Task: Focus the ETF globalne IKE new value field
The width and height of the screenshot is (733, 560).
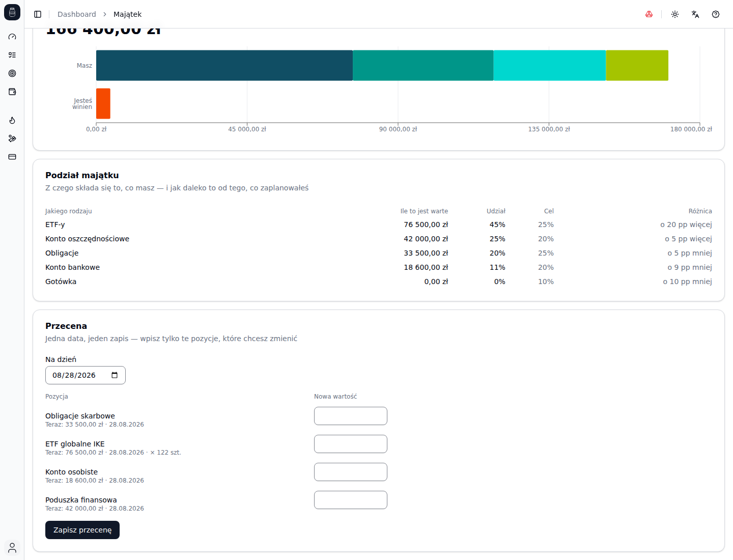Action: pyautogui.click(x=351, y=444)
